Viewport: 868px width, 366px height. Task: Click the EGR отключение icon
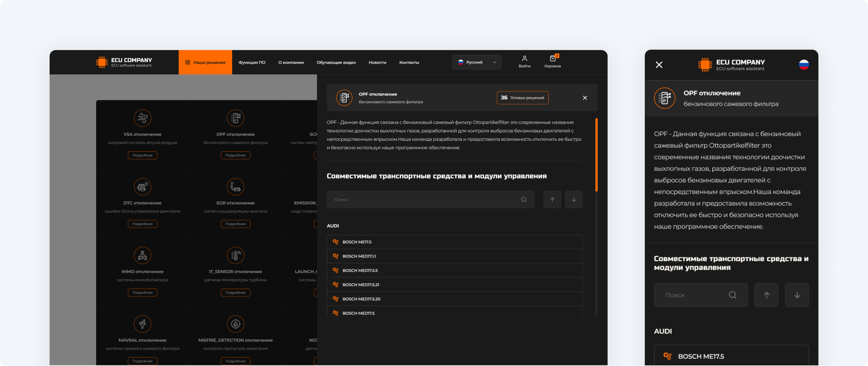click(235, 187)
